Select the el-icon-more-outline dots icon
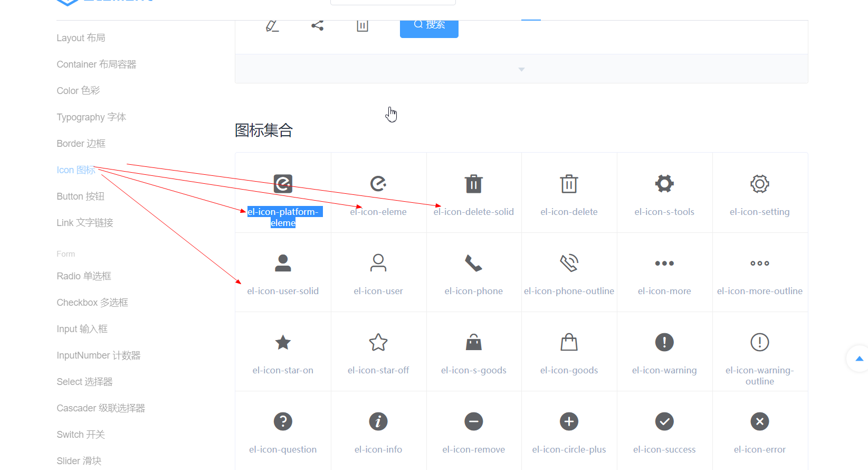This screenshot has width=868, height=470. click(x=760, y=263)
